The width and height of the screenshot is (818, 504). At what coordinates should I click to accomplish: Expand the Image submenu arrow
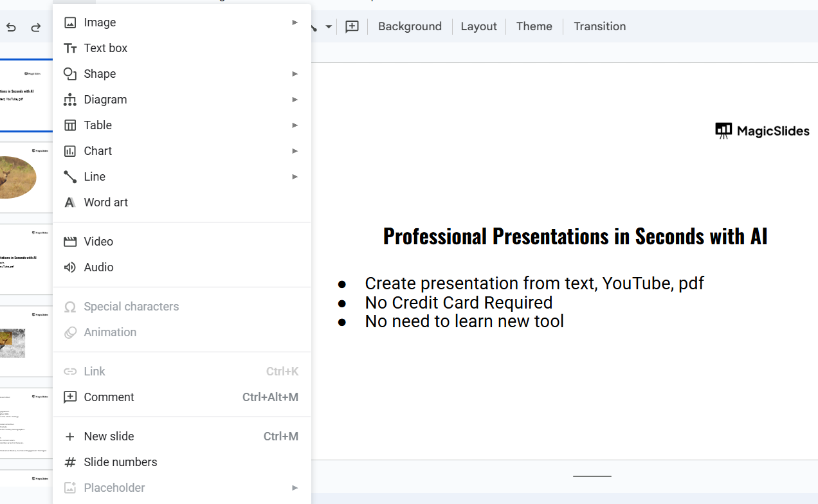(295, 22)
